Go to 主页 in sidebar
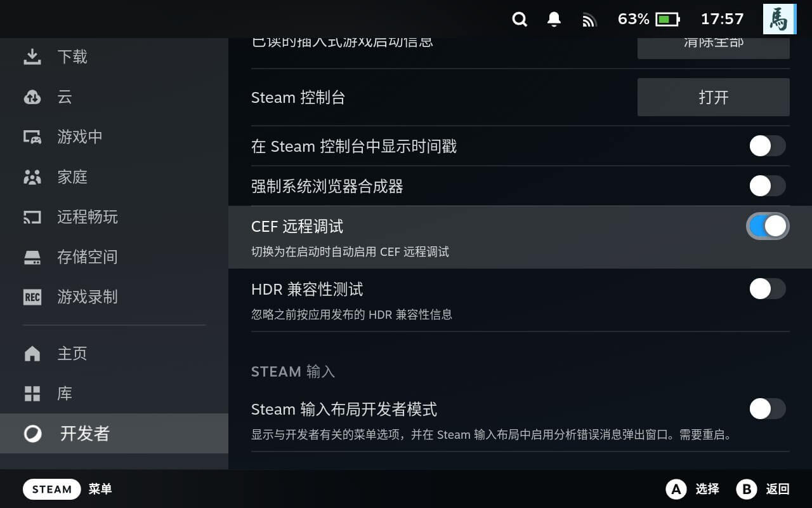 72,354
